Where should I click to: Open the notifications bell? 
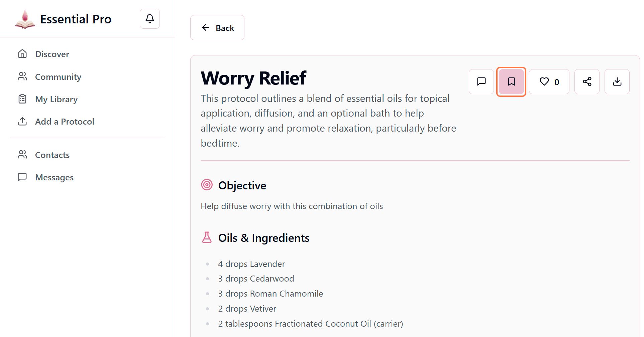pyautogui.click(x=149, y=19)
